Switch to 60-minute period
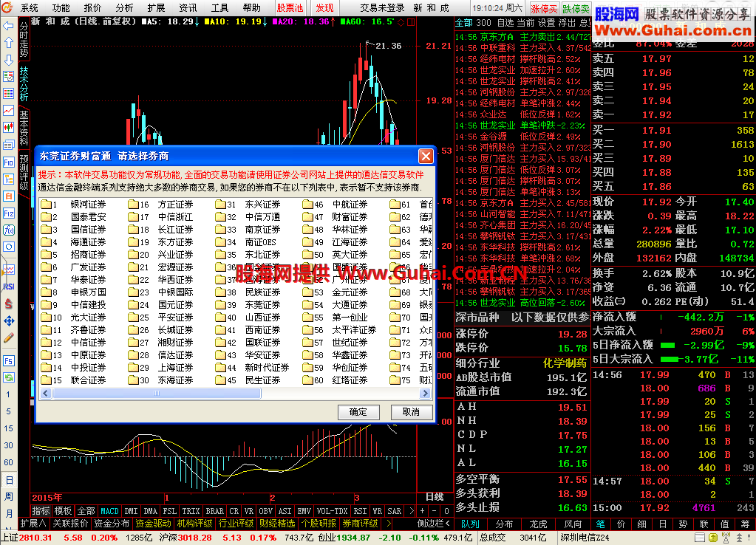The image size is (756, 545). (x=9, y=462)
